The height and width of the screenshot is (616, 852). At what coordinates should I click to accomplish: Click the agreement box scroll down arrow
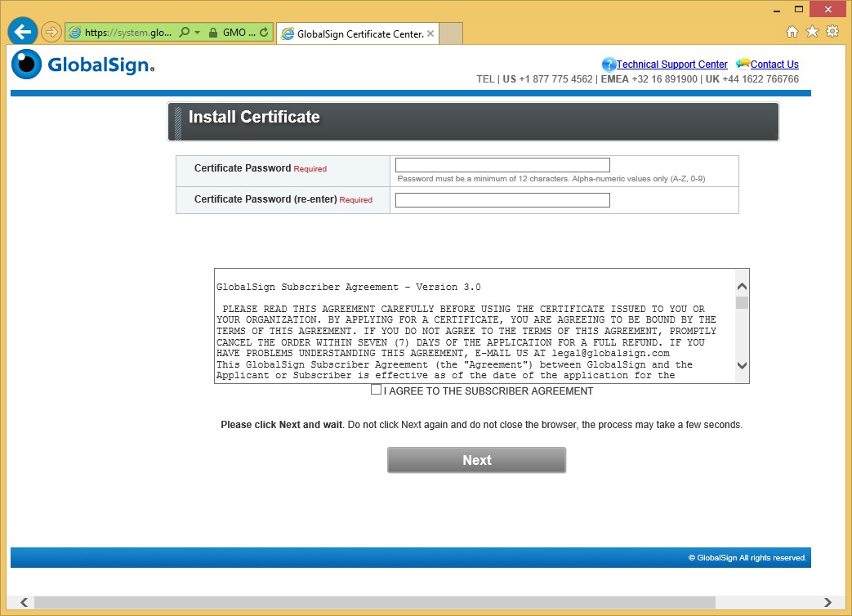[742, 366]
